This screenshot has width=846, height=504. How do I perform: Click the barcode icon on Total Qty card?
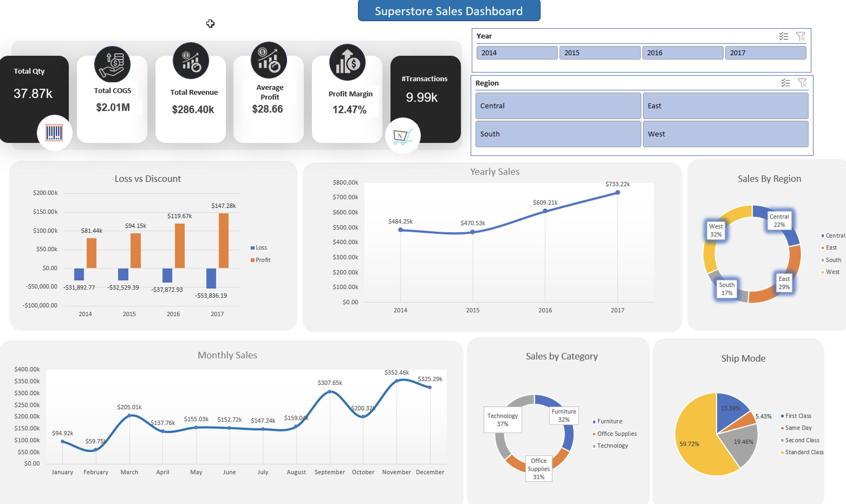[54, 132]
